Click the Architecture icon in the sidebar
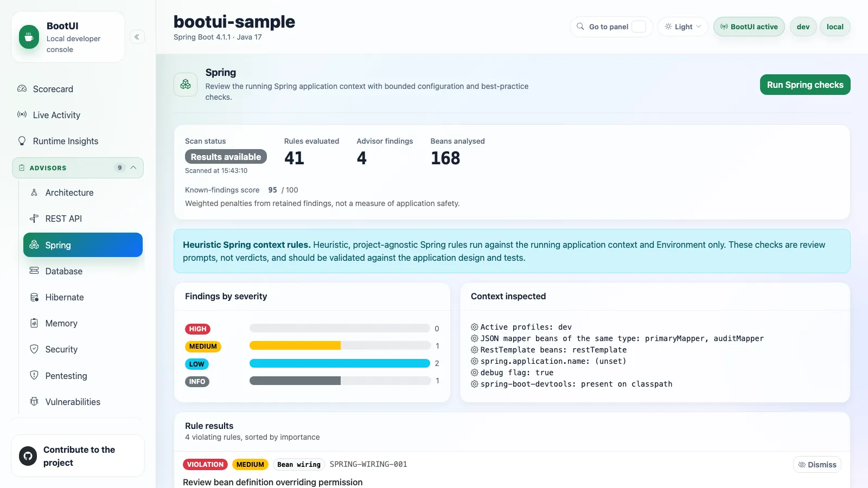The height and width of the screenshot is (488, 868). click(x=34, y=192)
